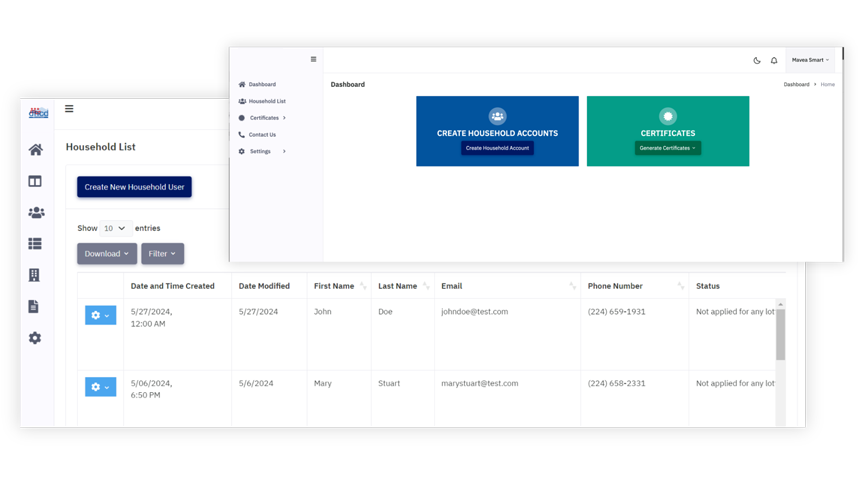Click Create Household Account button
The width and height of the screenshot is (858, 500).
497,148
